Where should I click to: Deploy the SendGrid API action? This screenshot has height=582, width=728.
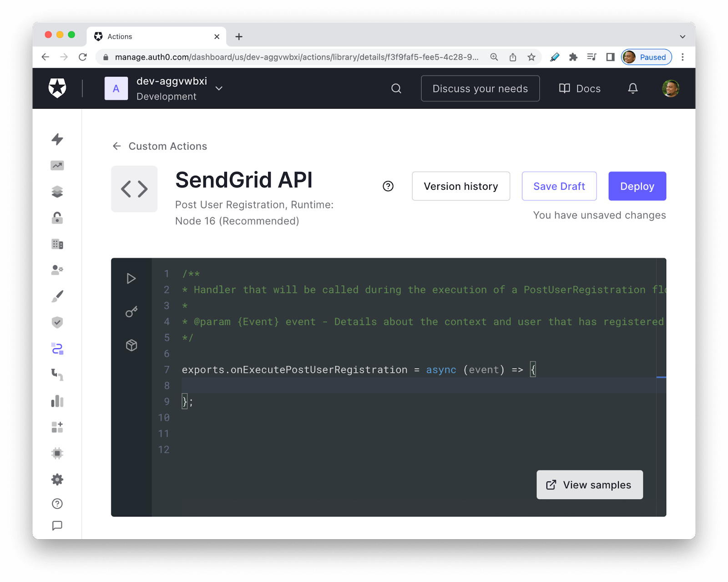point(637,186)
